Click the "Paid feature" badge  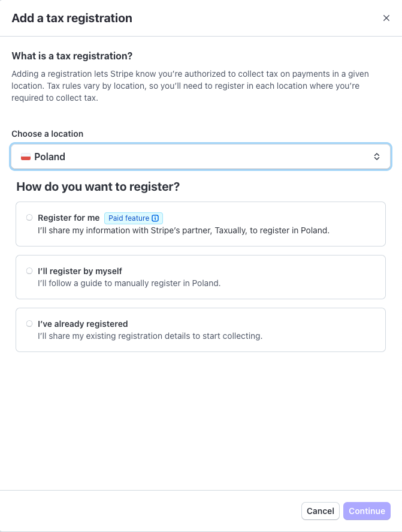(129, 218)
